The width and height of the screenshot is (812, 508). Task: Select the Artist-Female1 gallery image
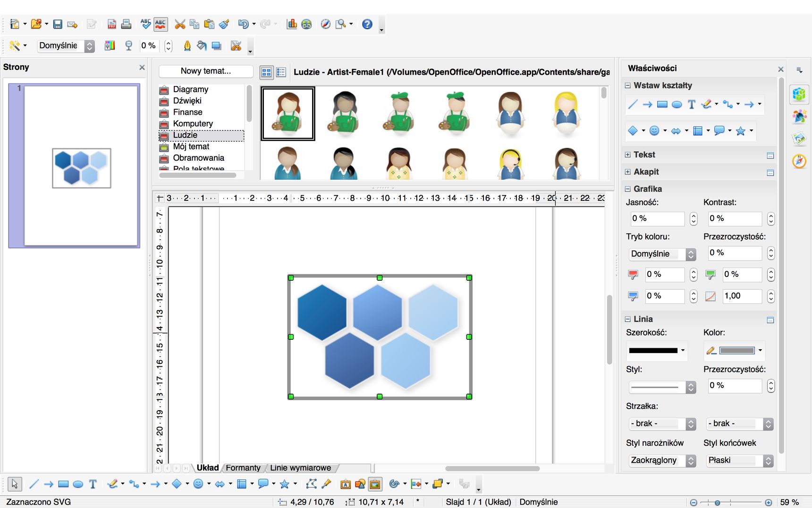(288, 113)
